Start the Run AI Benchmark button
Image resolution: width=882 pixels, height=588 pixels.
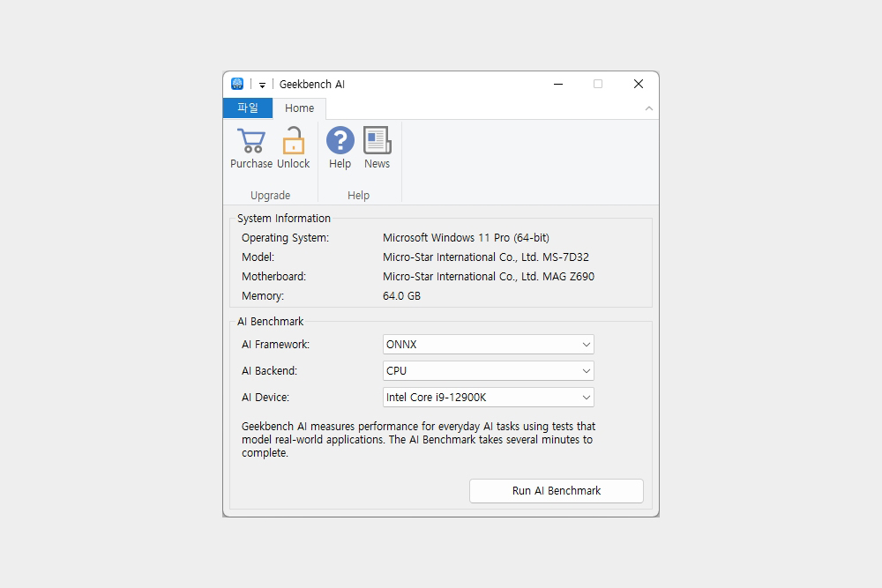(557, 491)
